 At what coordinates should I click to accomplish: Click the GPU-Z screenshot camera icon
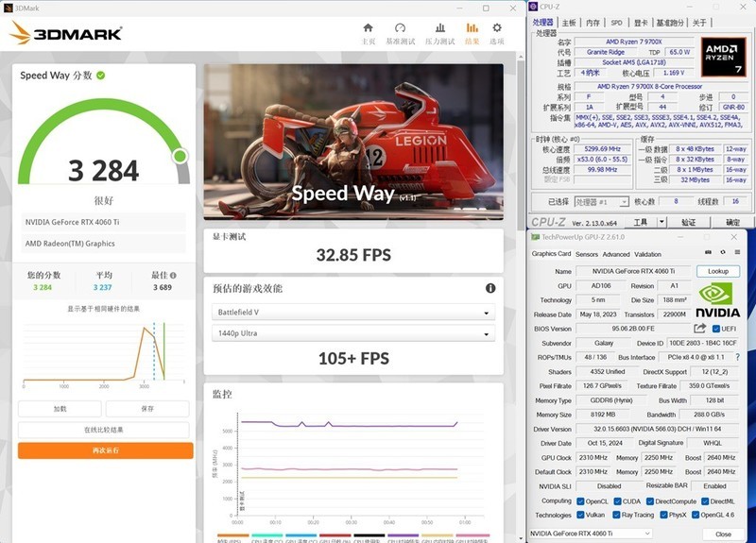coord(710,253)
